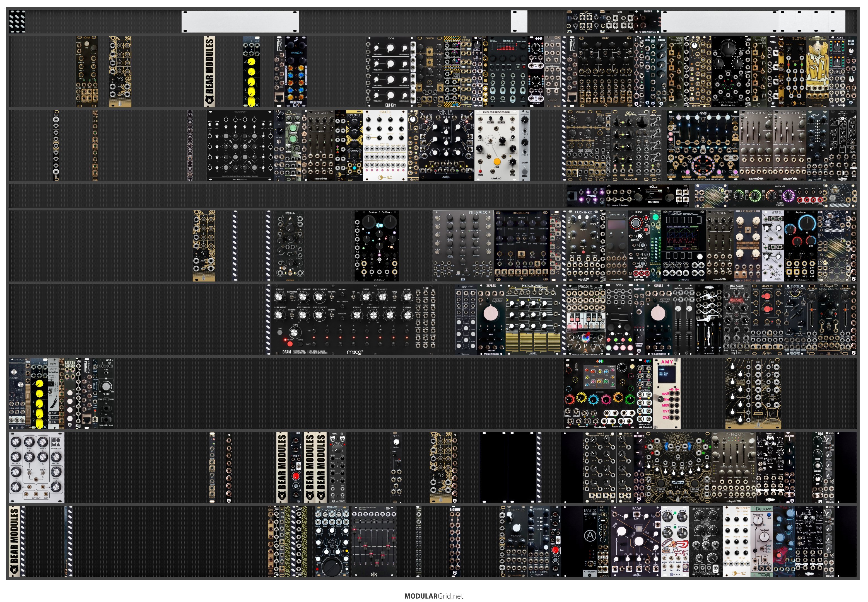Select the white FROLIC module

pos(385,145)
